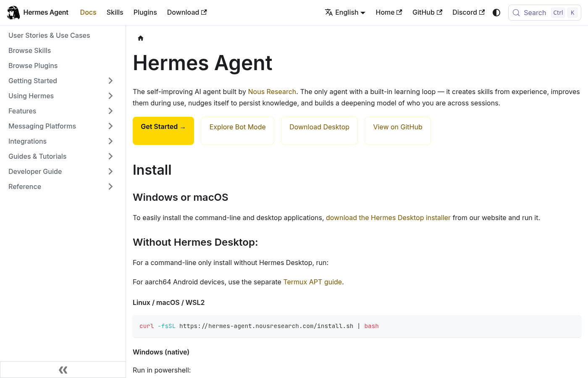Viewport: 588px width, 378px height.
Task: Go to the Home external link
Action: pos(389,13)
